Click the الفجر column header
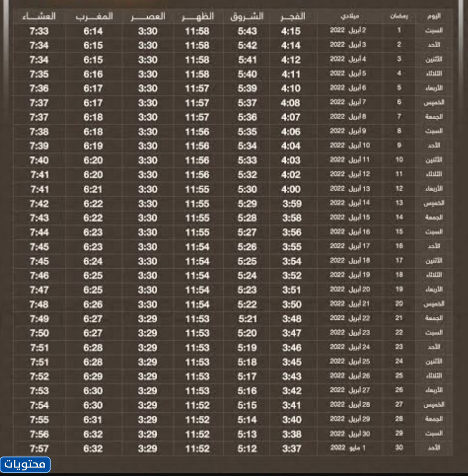Viewport: 468px width, 476px height. [x=293, y=16]
